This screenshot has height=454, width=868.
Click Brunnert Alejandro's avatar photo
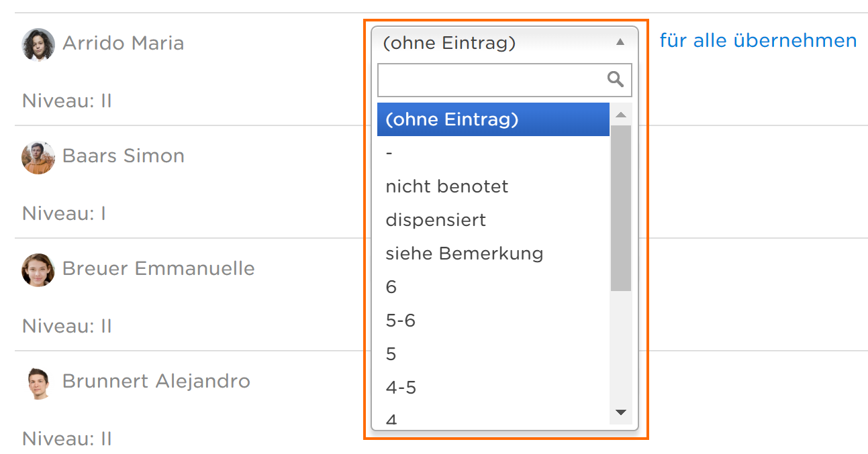[x=38, y=383]
